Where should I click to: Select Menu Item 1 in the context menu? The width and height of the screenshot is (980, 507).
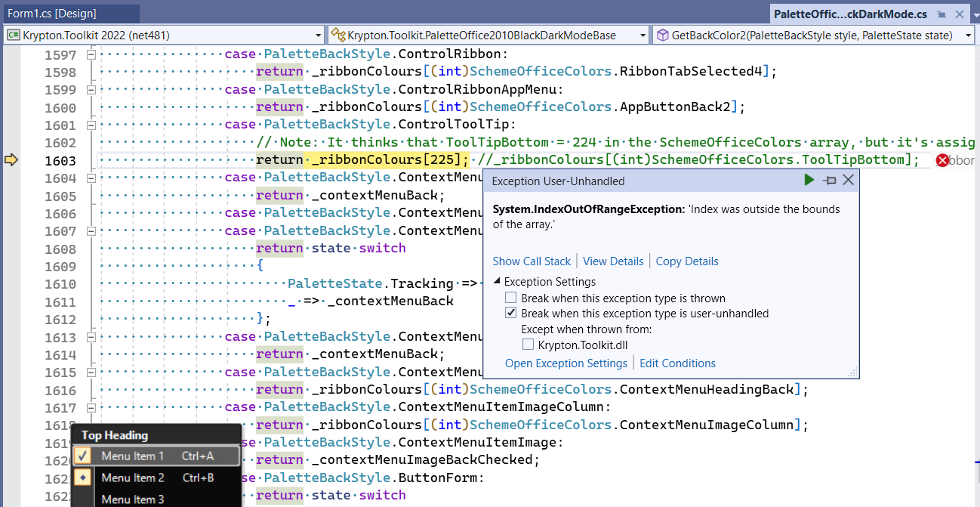(x=133, y=456)
